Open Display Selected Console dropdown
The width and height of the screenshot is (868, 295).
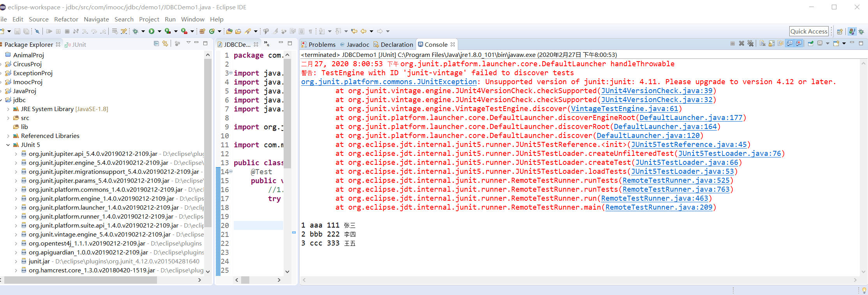[827, 43]
